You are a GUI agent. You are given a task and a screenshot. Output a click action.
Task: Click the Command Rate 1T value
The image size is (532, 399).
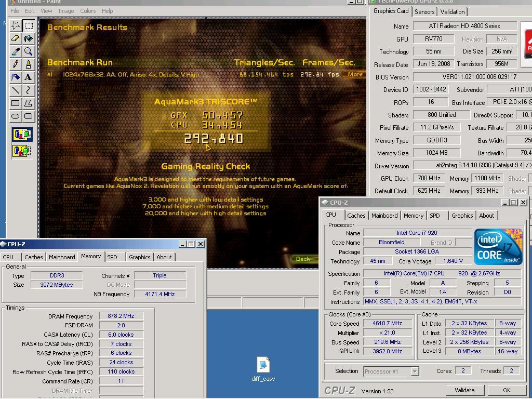[121, 381]
